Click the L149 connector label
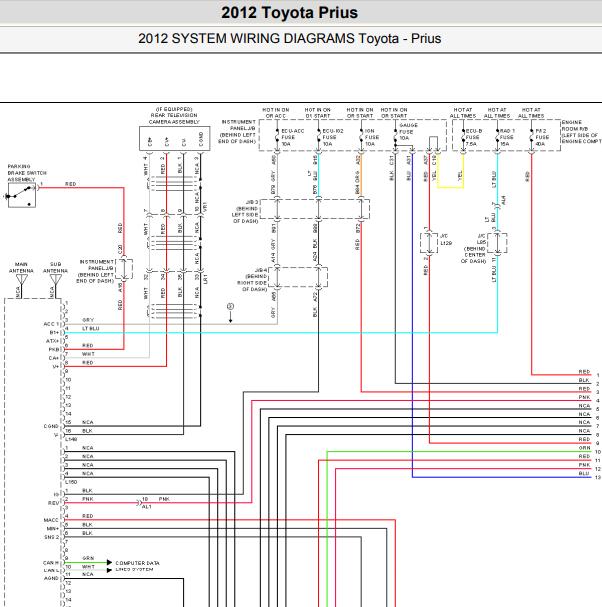The image size is (602, 607). 71,439
